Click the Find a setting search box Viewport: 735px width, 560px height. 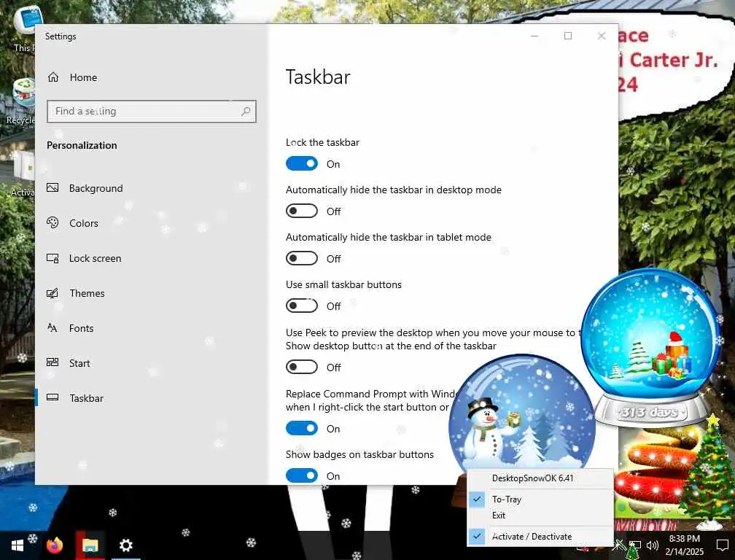click(152, 112)
